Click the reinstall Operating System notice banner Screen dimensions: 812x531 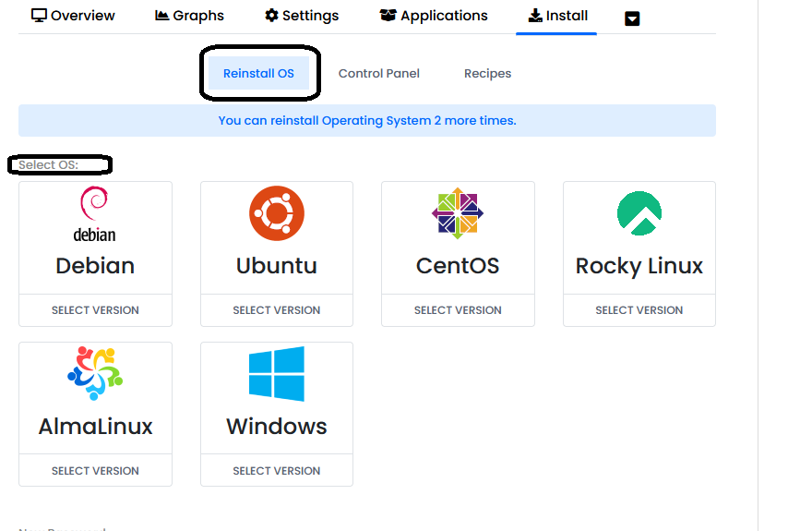click(x=367, y=121)
